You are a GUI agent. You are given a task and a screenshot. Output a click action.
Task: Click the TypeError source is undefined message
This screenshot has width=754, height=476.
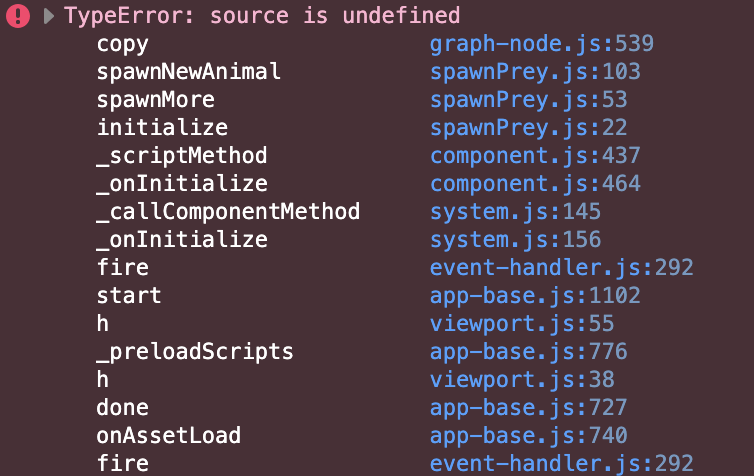pos(262,16)
